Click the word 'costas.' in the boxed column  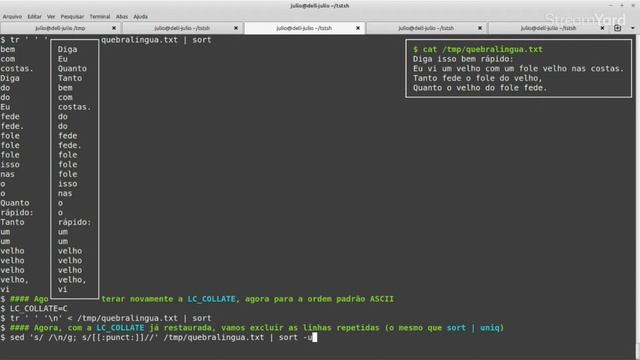click(x=74, y=107)
